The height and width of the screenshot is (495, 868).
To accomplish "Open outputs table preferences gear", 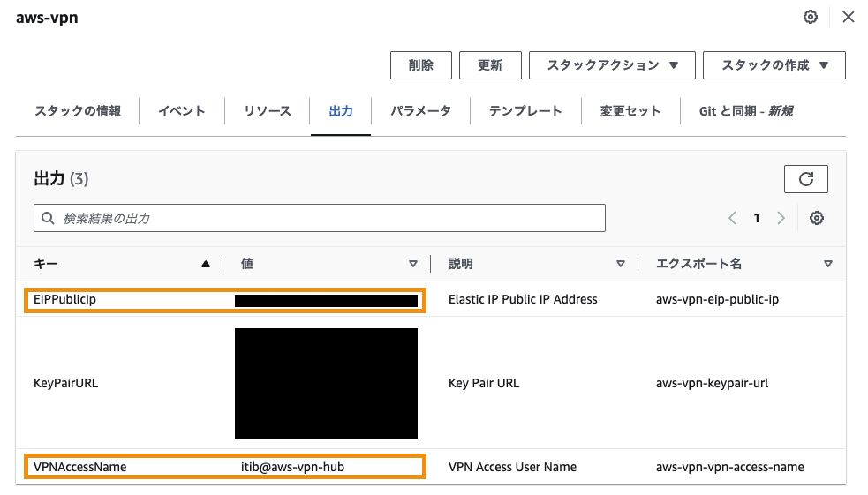I will click(817, 218).
